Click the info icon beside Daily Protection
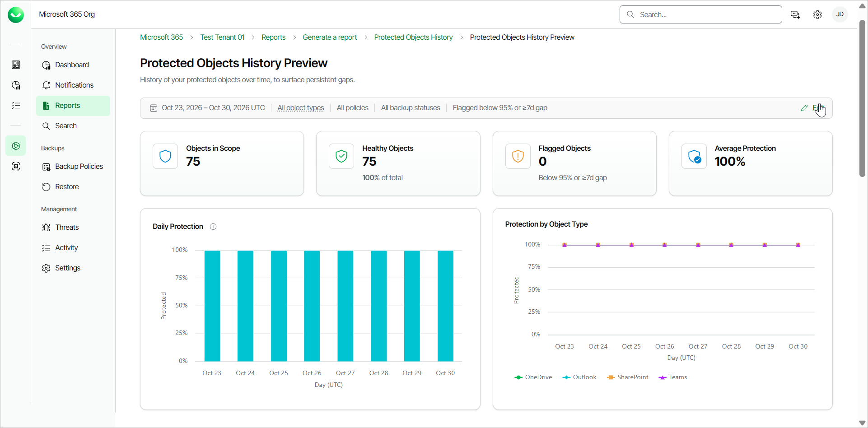 tap(213, 227)
